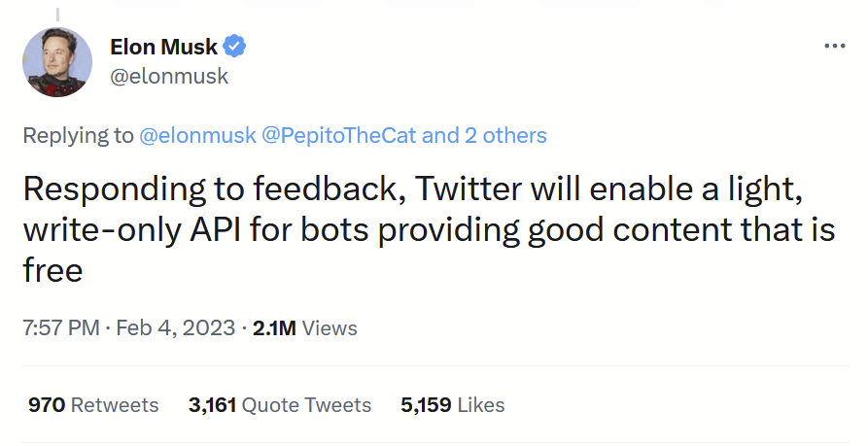Image resolution: width=868 pixels, height=446 pixels.
Task: Open the @PepitoTheCat mention link
Action: pyautogui.click(x=339, y=135)
